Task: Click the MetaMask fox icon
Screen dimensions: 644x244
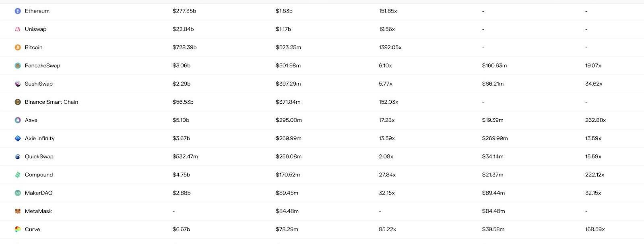Action: click(18, 211)
